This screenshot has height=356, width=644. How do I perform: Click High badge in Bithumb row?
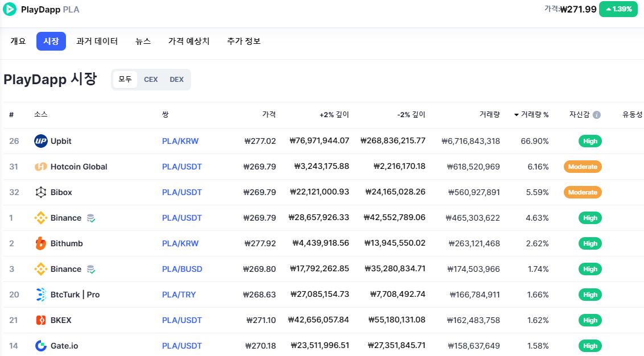pos(590,243)
